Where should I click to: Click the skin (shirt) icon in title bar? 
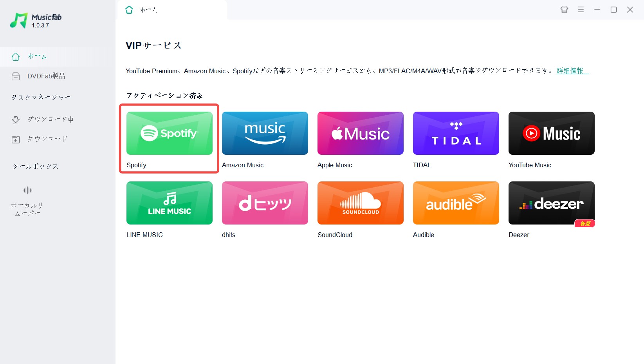pos(564,10)
